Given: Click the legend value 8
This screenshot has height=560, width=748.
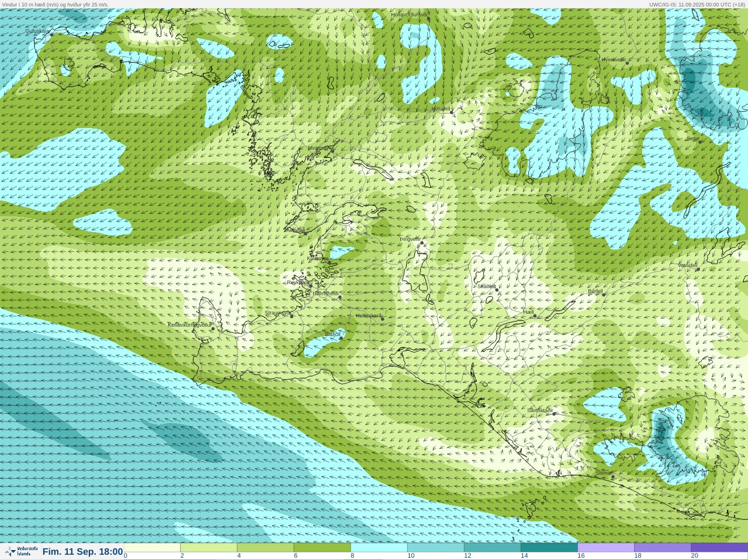Looking at the screenshot, I should coord(352,556).
